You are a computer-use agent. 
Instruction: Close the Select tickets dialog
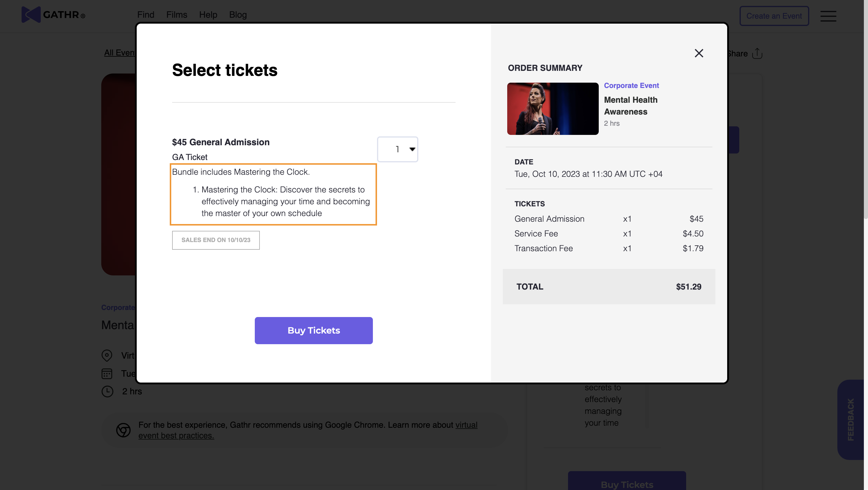[699, 53]
